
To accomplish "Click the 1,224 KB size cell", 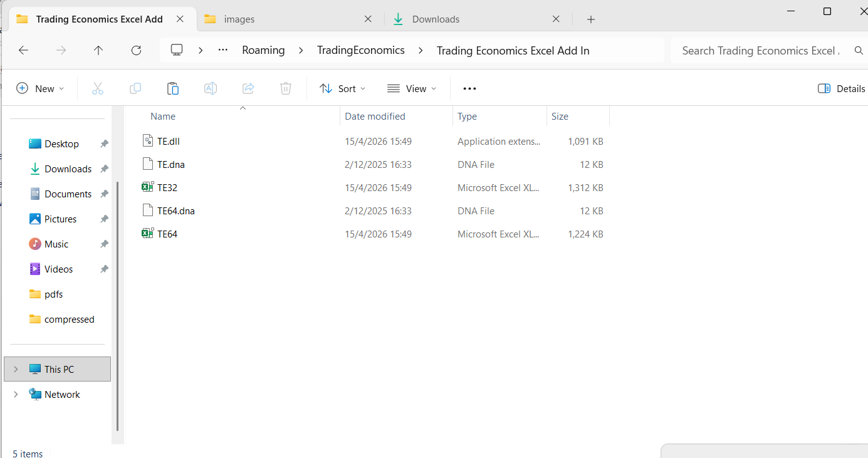I will 585,234.
